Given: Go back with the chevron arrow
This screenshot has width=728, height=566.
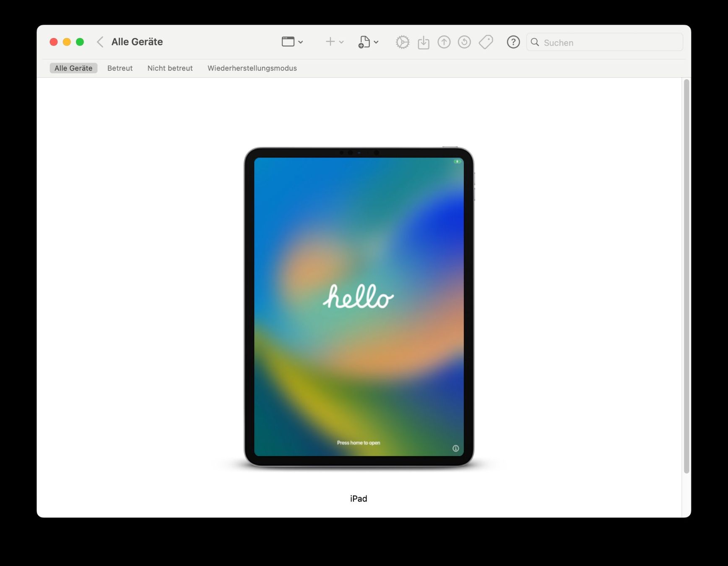Looking at the screenshot, I should (x=100, y=42).
